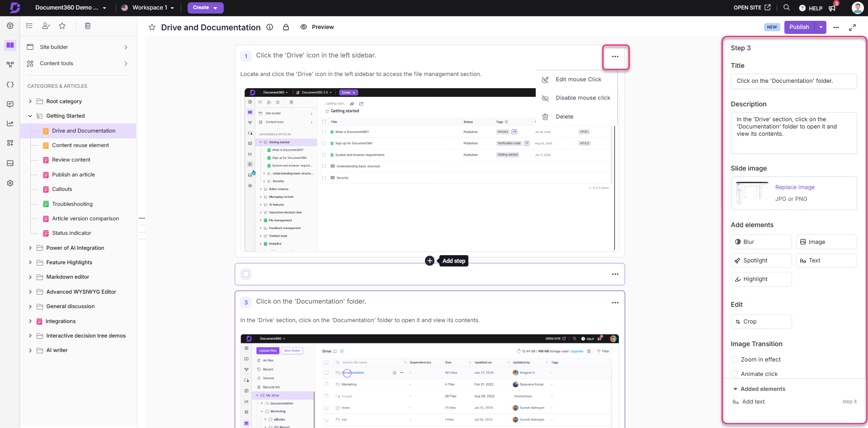Open Status indicator article
Screen dimensions: 868x428
pyautogui.click(x=71, y=233)
